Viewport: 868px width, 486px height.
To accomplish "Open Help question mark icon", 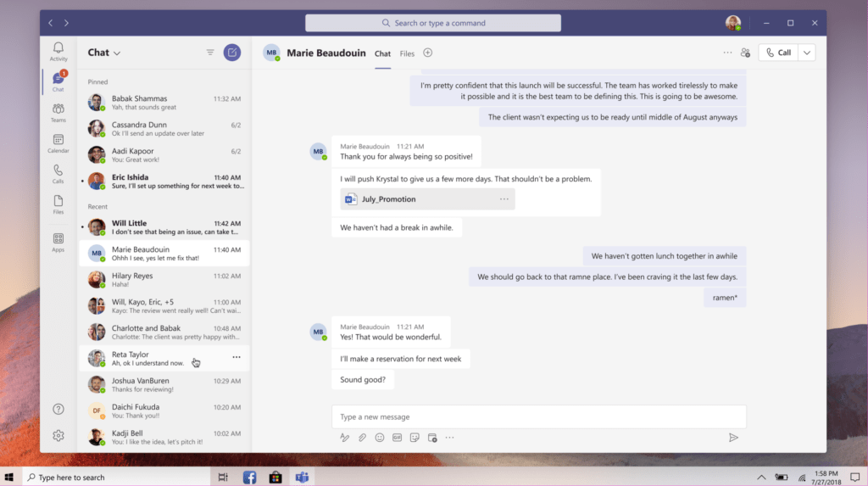I will point(58,409).
